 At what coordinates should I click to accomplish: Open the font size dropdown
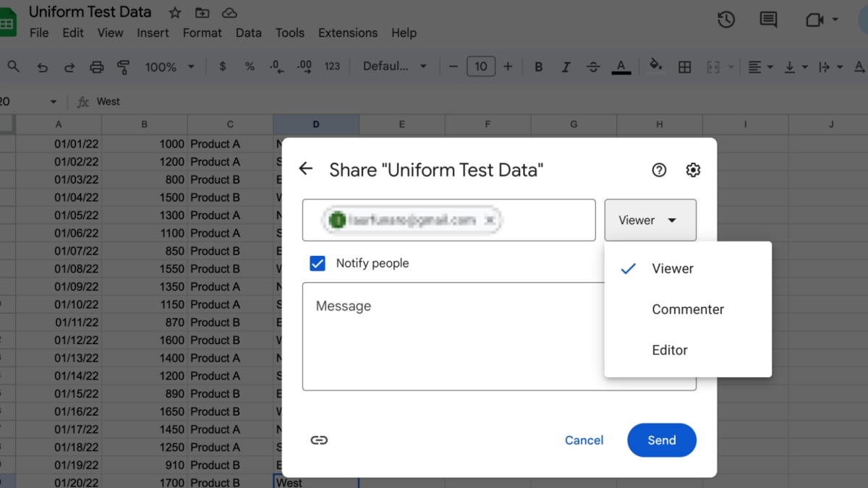click(x=480, y=66)
